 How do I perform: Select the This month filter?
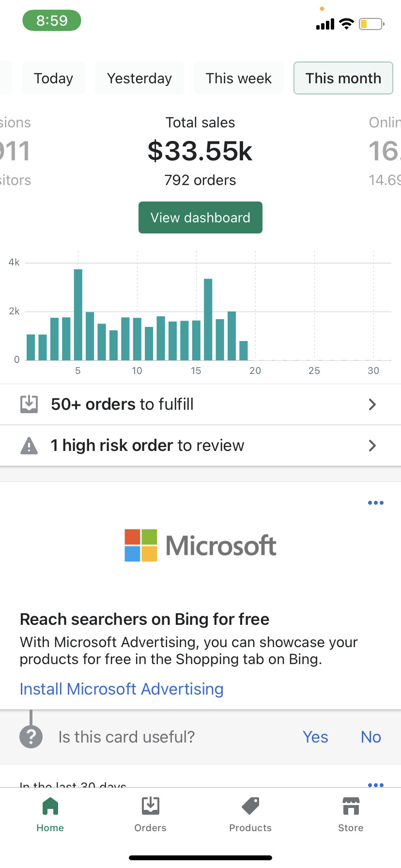(343, 78)
